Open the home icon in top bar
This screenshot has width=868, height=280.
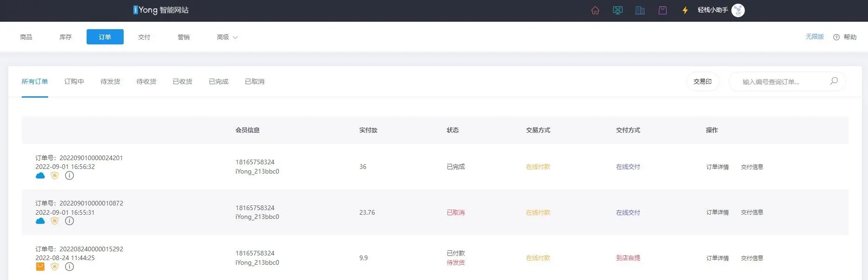(x=595, y=10)
